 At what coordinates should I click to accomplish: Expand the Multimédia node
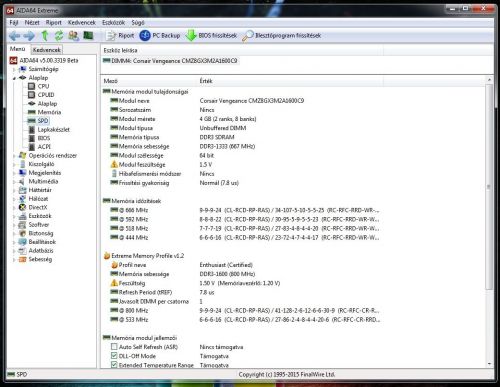14,182
